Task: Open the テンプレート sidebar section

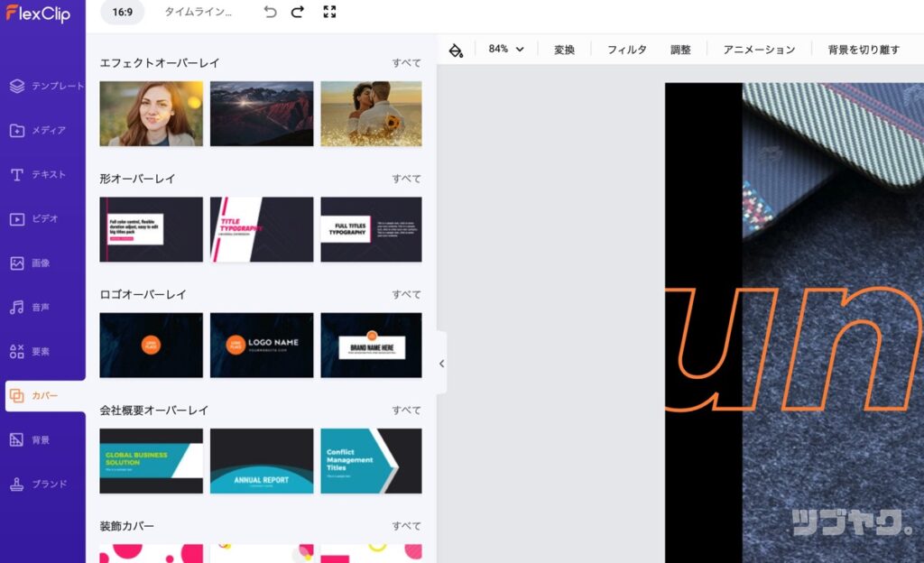Action: coord(47,86)
